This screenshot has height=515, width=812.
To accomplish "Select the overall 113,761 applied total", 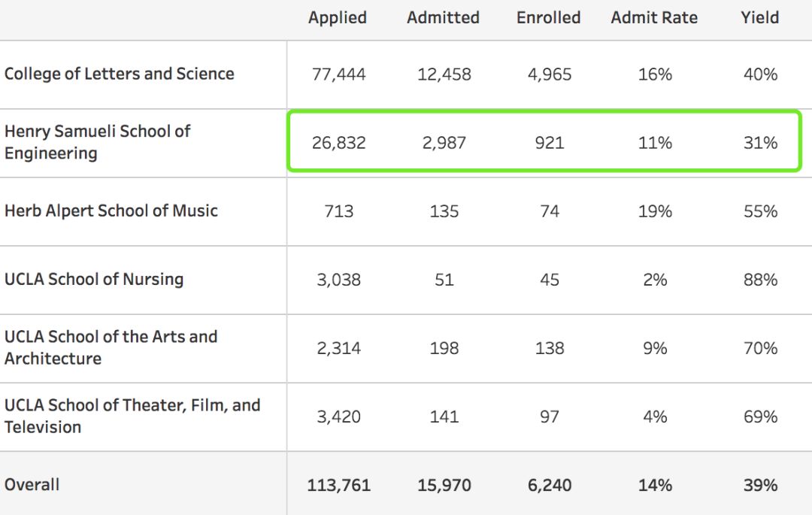I will (338, 485).
